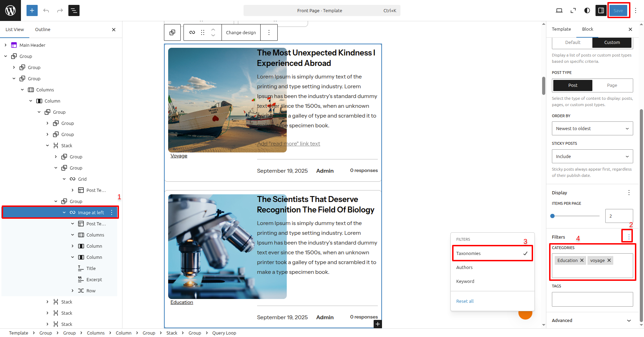Screen dimensions: 644x337
Task: Click Reset all in the Filters menu
Action: [465, 301]
